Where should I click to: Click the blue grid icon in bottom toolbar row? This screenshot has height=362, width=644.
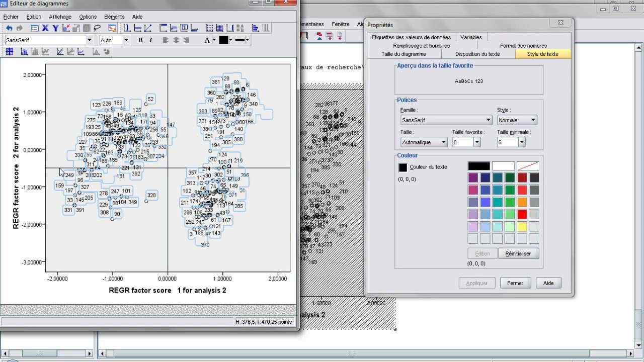pyautogui.click(x=9, y=51)
